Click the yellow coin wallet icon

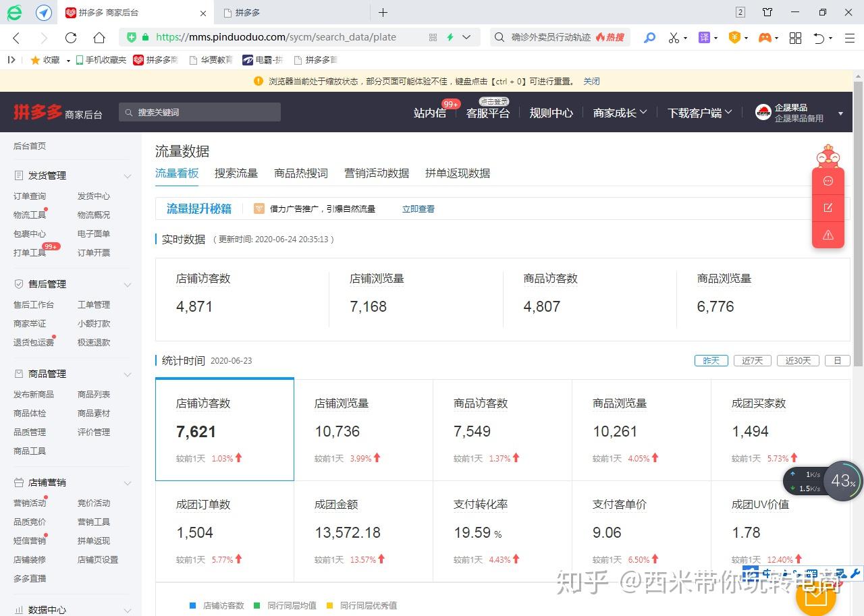tap(734, 38)
